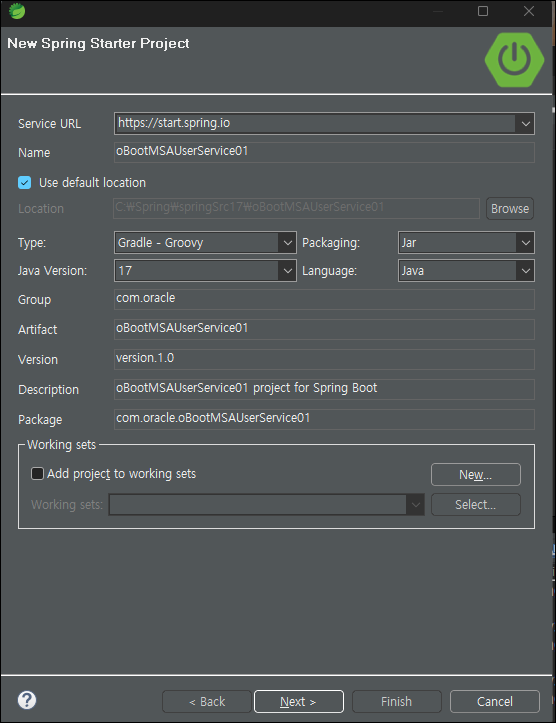556x723 pixels.
Task: Open the Type Gradle - Groovy dropdown
Action: tap(205, 243)
